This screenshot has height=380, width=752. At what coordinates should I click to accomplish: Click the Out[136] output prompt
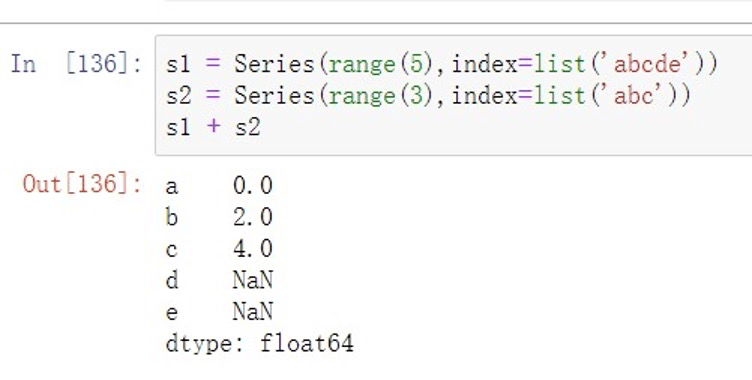tap(82, 184)
